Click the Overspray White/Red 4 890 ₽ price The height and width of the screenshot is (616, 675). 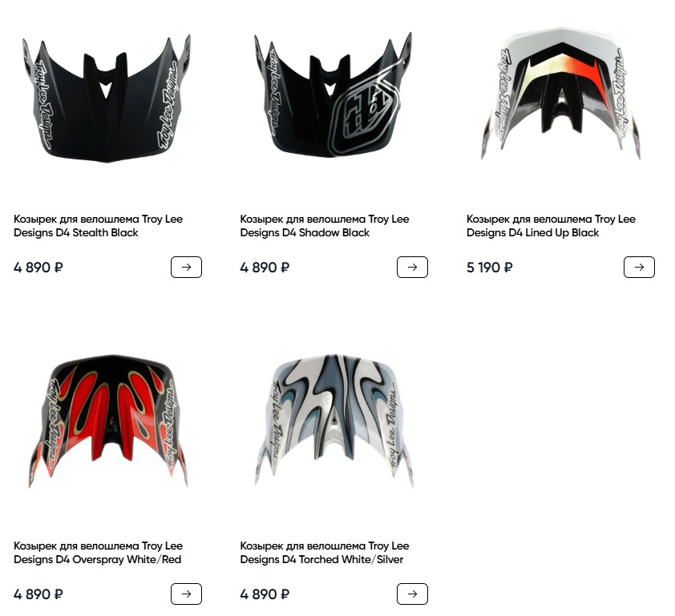[x=38, y=594]
